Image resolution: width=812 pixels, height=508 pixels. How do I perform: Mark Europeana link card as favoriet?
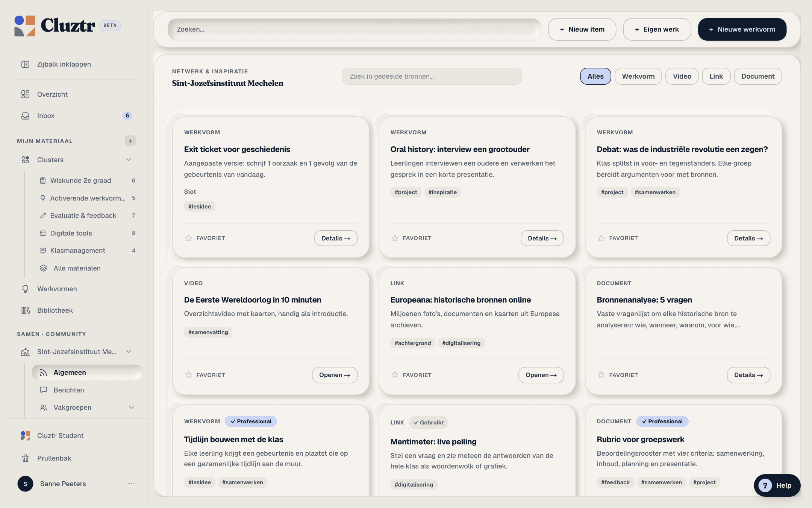[395, 375]
